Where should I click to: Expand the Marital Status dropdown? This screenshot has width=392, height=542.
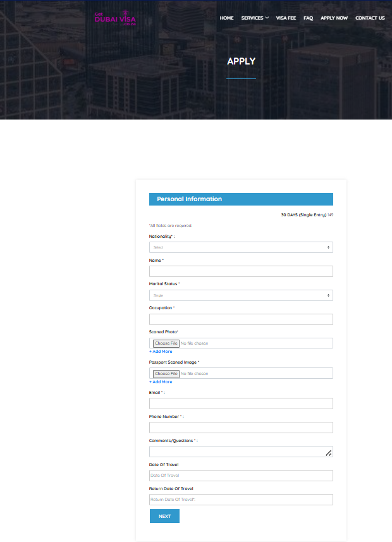(x=241, y=295)
